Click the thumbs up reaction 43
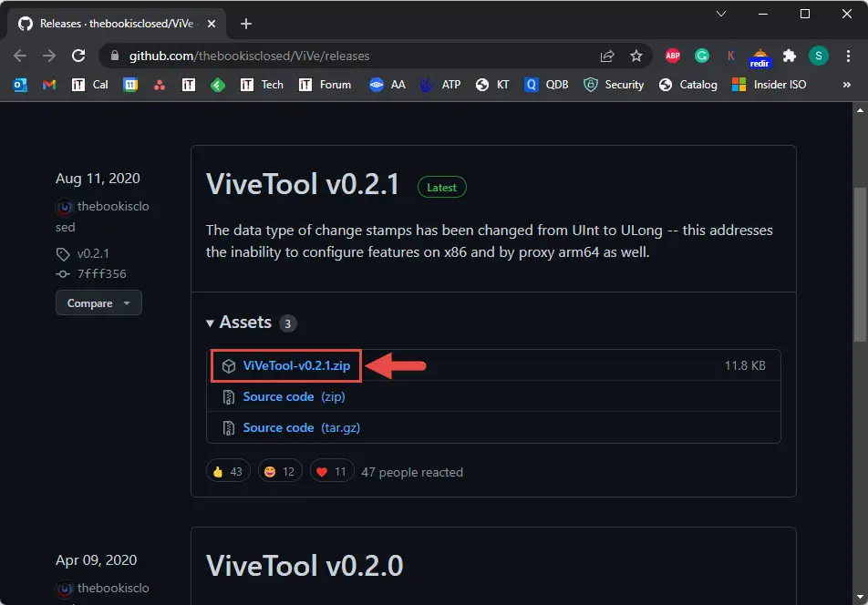The width and height of the screenshot is (868, 605). [x=228, y=471]
